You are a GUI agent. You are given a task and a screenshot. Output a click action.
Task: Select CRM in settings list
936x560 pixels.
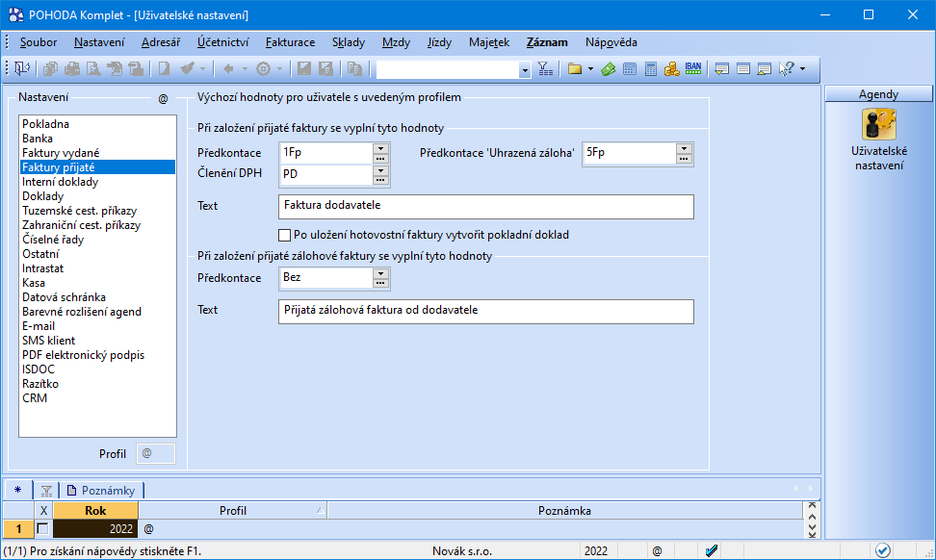35,397
